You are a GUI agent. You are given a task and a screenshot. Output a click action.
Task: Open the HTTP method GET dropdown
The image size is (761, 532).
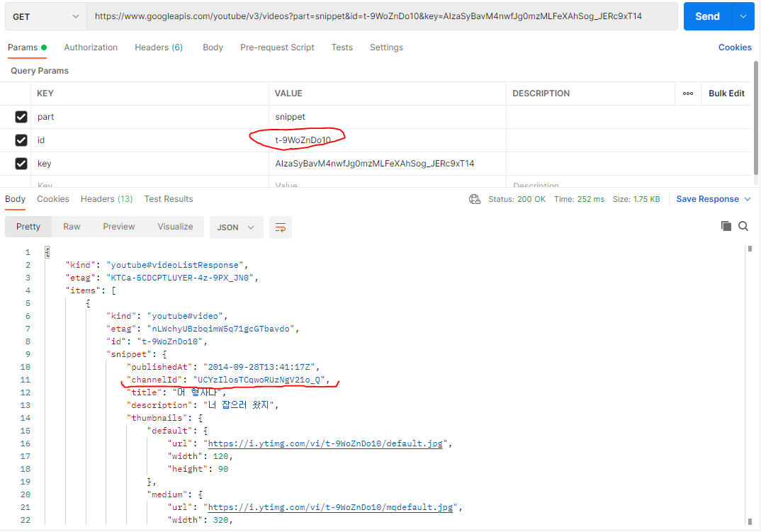[x=45, y=16]
